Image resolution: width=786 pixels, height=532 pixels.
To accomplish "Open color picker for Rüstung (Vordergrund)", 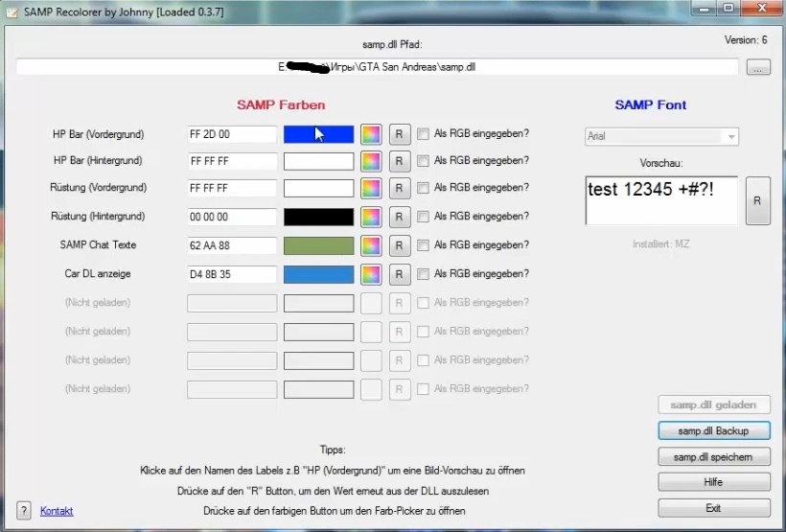I will 371,189.
